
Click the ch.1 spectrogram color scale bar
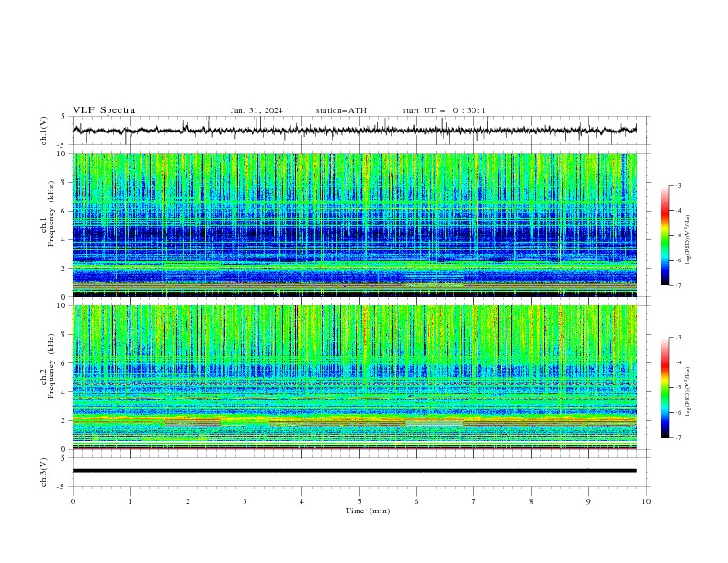tap(665, 235)
